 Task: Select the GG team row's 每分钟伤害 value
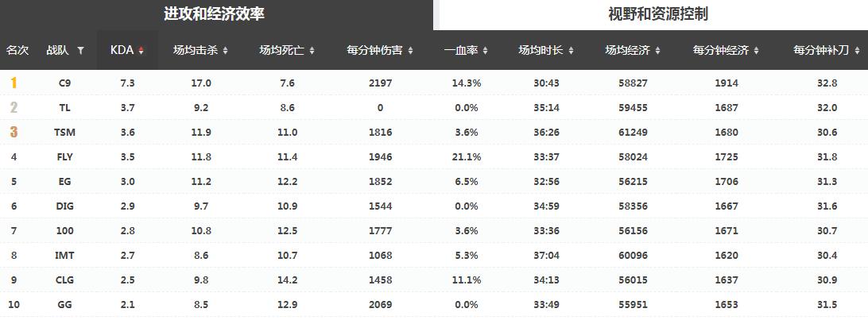point(380,305)
